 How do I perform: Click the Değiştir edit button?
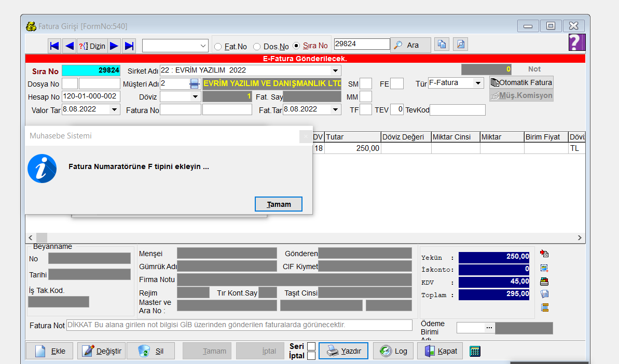pyautogui.click(x=102, y=351)
